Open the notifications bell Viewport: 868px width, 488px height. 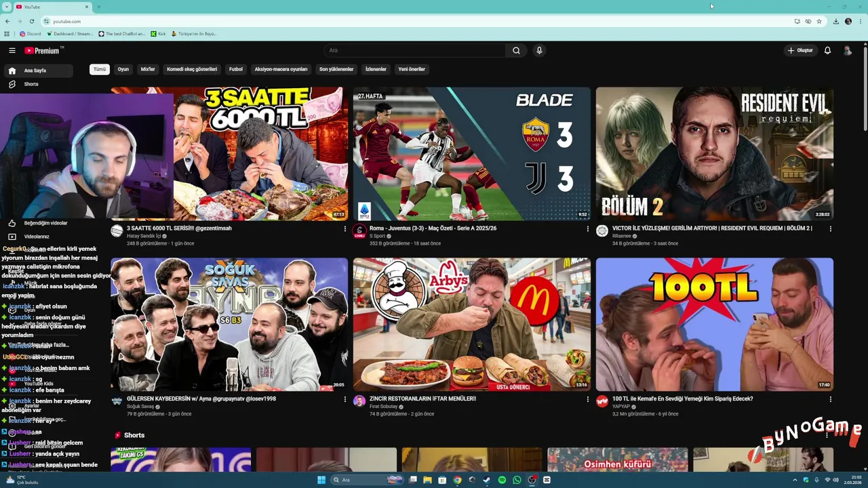827,50
